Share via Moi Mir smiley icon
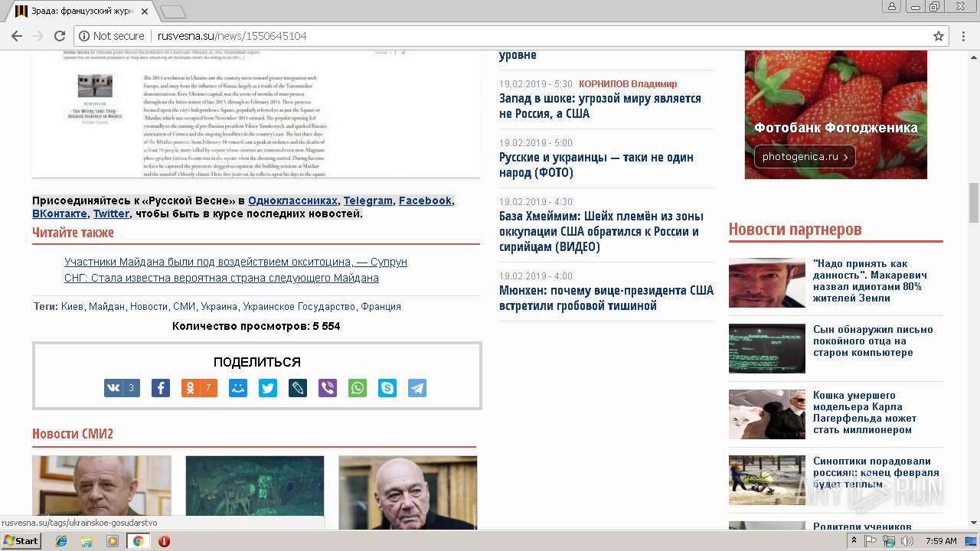The image size is (980, 551). point(238,388)
